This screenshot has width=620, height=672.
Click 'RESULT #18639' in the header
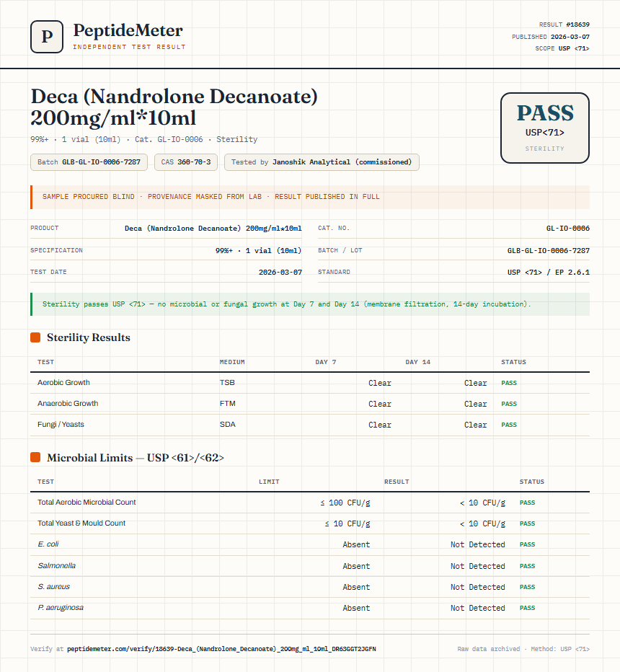coord(564,25)
